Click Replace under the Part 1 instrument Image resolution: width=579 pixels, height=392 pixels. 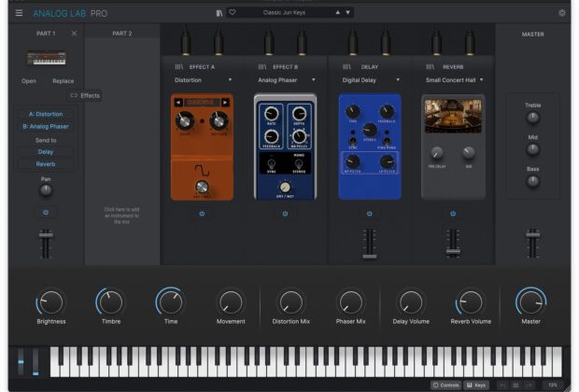click(64, 81)
